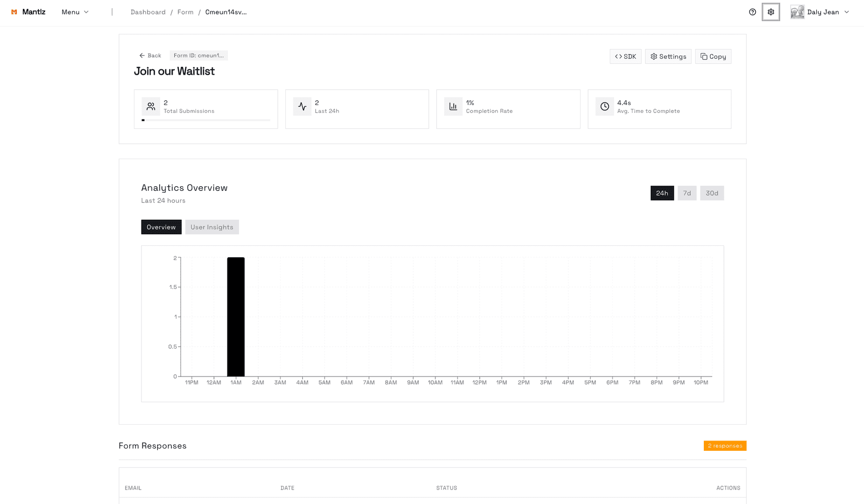Go back using the Back arrow
Screen dimensions: 864x504
click(150, 56)
